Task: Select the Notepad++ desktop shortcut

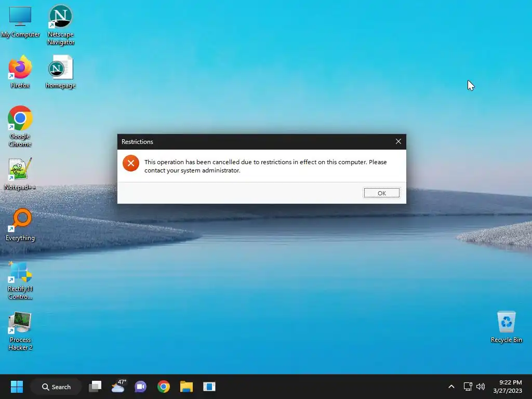Action: tap(20, 174)
